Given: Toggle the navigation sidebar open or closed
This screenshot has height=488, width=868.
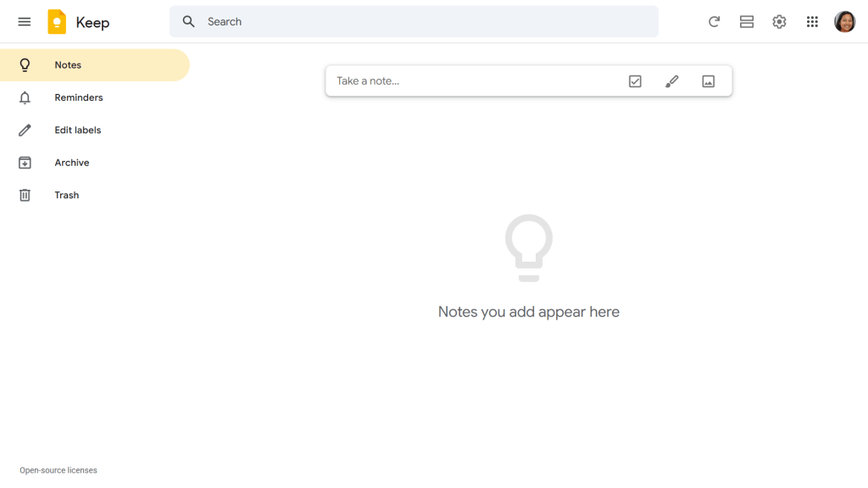Looking at the screenshot, I should click(24, 21).
